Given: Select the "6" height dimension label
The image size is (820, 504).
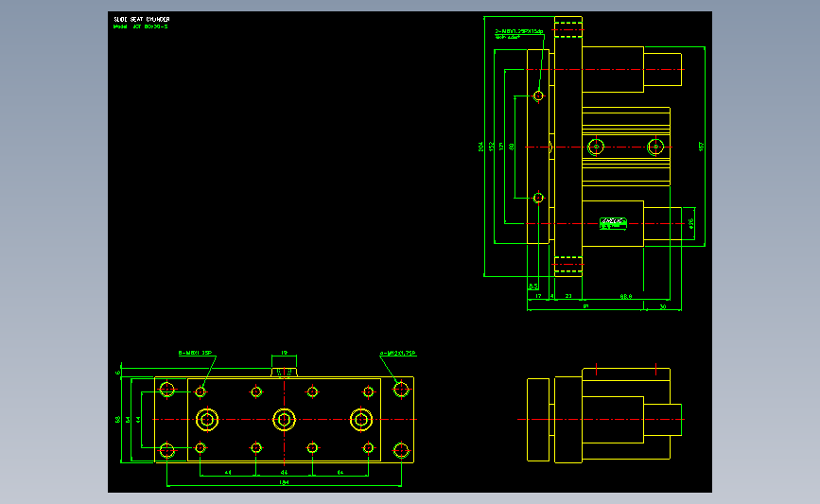Looking at the screenshot, I should 118,373.
